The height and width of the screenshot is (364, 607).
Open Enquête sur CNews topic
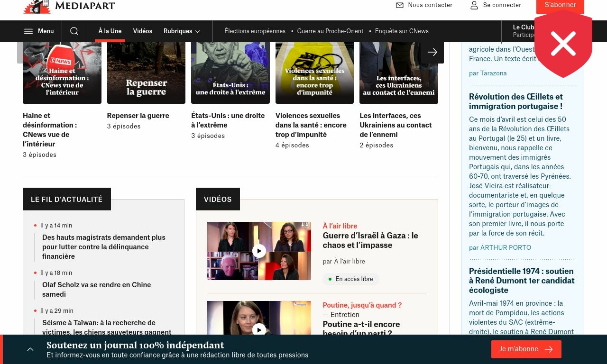(402, 31)
